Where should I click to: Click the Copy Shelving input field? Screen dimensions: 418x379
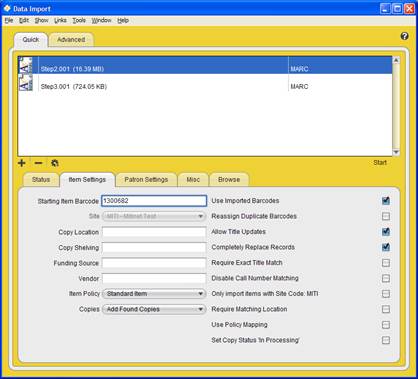pos(154,248)
